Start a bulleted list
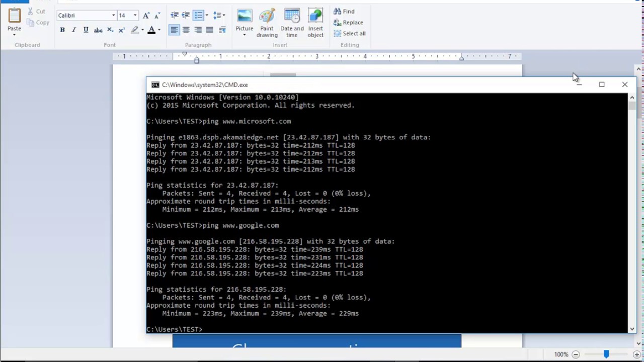The height and width of the screenshot is (362, 644). 199,16
